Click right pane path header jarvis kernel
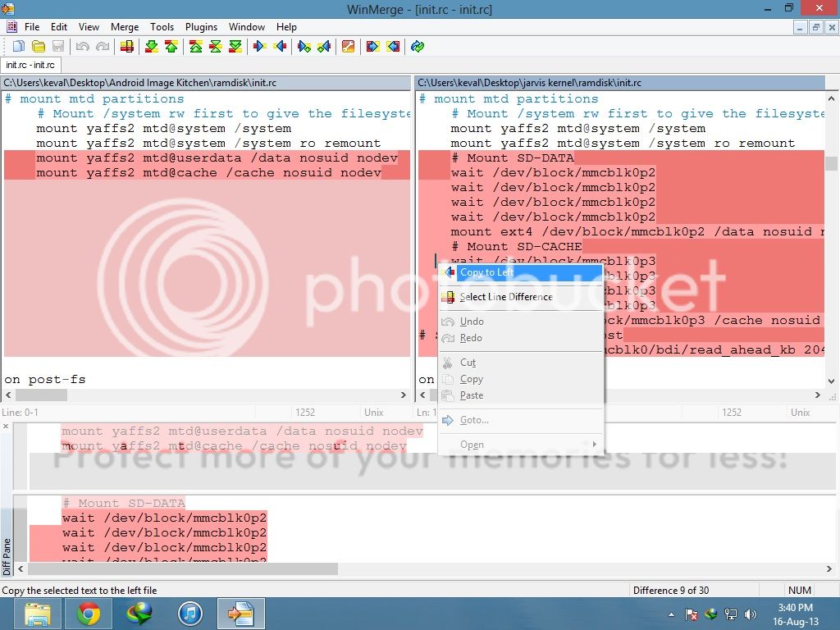This screenshot has width=840, height=630. pos(620,83)
